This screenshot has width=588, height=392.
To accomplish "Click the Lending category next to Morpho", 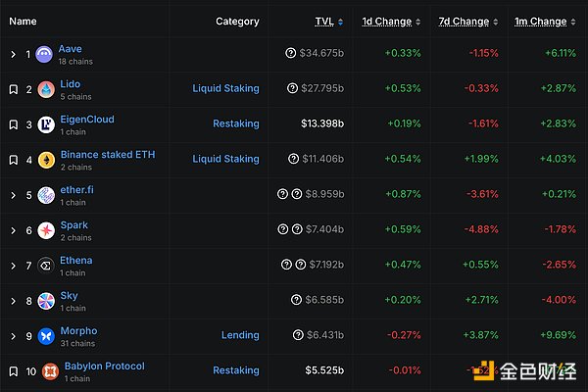I will click(x=240, y=335).
